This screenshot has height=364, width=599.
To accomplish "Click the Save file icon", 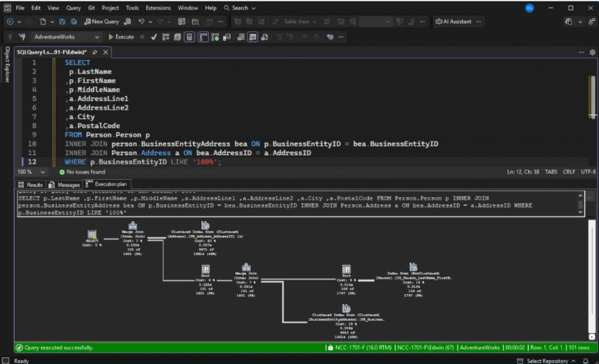I will (62, 22).
